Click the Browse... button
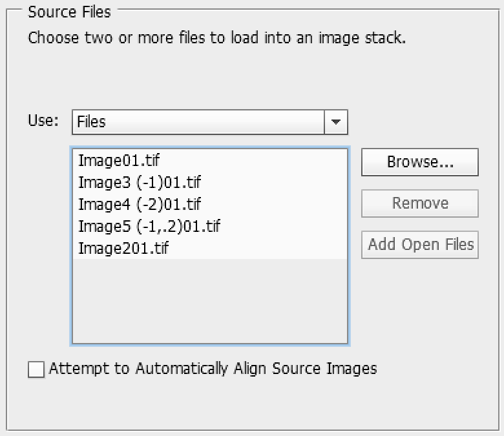504x436 pixels. click(x=420, y=162)
